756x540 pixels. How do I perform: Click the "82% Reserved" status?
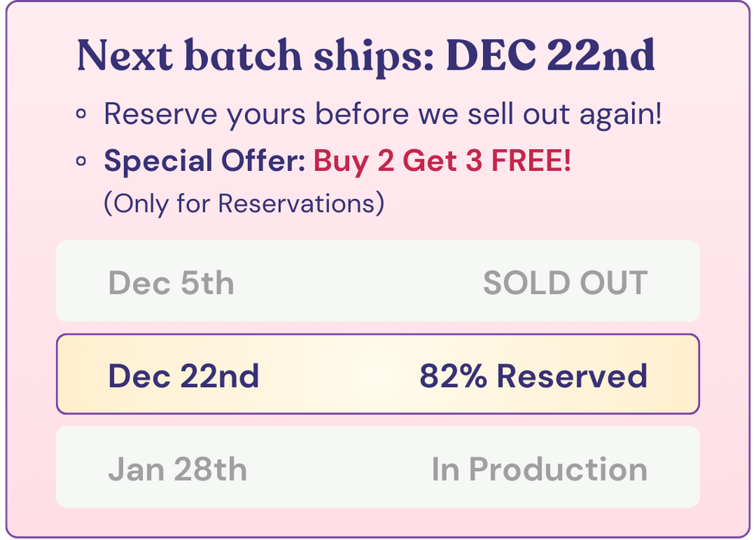click(533, 376)
